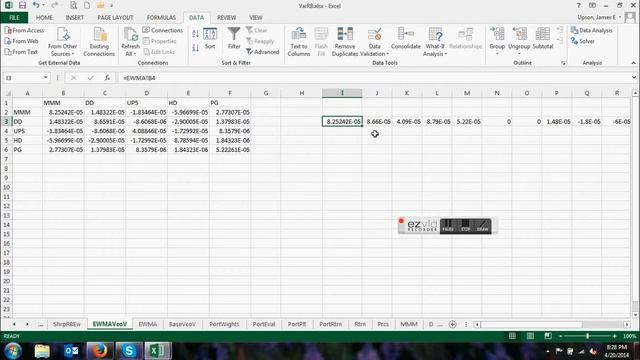Open Advanced filter options
Screen dimensions: 640x360
pos(262,52)
